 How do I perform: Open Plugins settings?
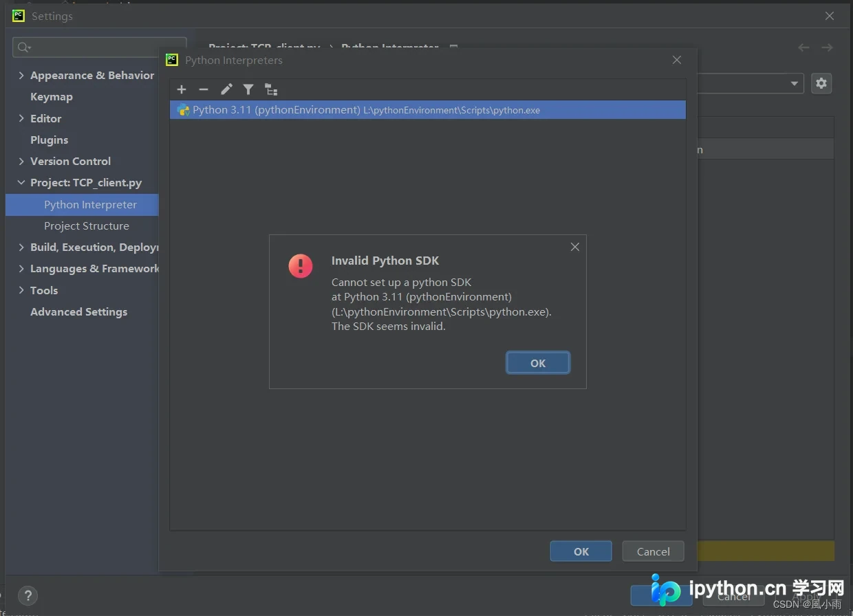pos(50,140)
